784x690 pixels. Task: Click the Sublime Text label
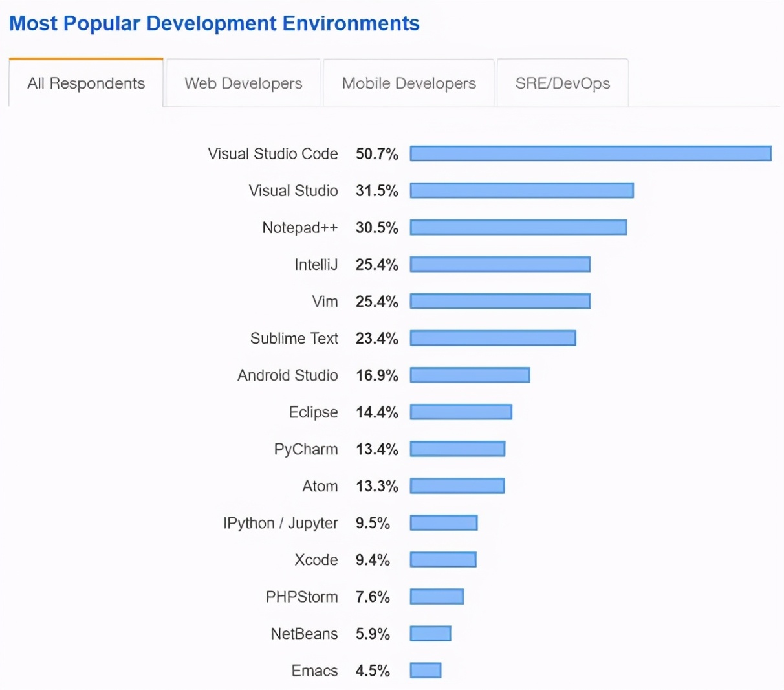click(x=294, y=338)
